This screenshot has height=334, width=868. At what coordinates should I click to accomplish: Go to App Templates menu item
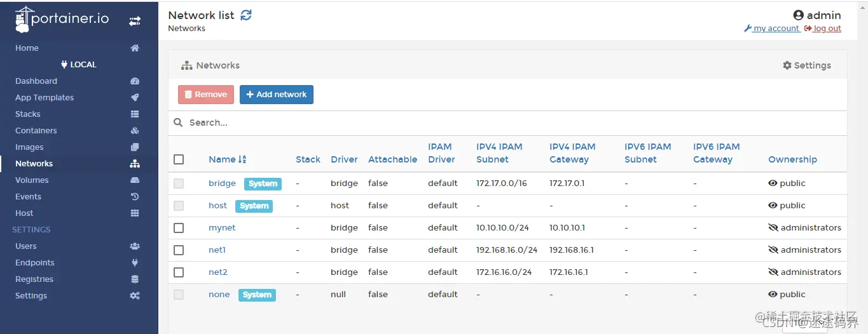click(45, 98)
